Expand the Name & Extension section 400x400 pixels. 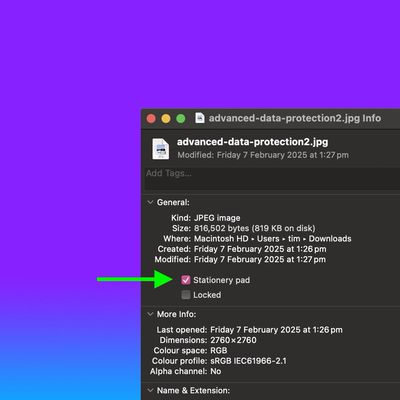[150, 390]
